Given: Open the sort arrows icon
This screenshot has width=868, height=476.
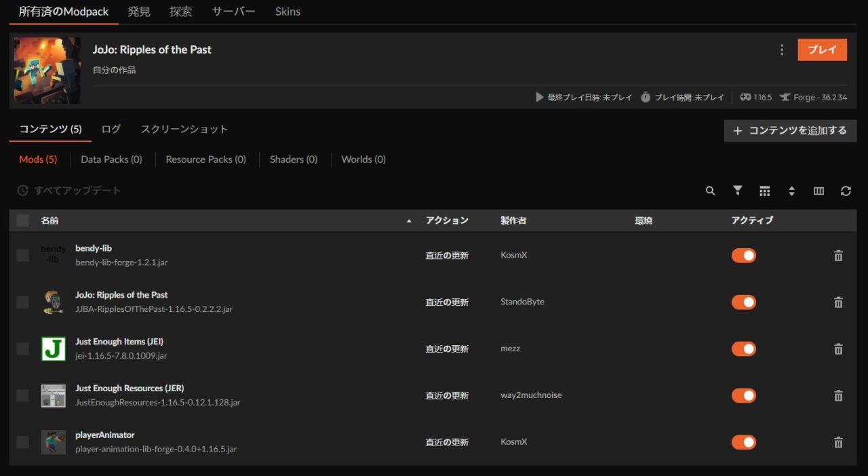Looking at the screenshot, I should coord(791,191).
